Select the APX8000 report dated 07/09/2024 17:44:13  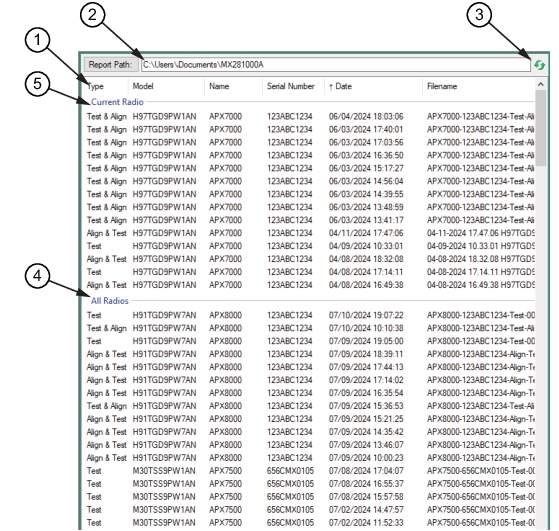pyautogui.click(x=310, y=367)
